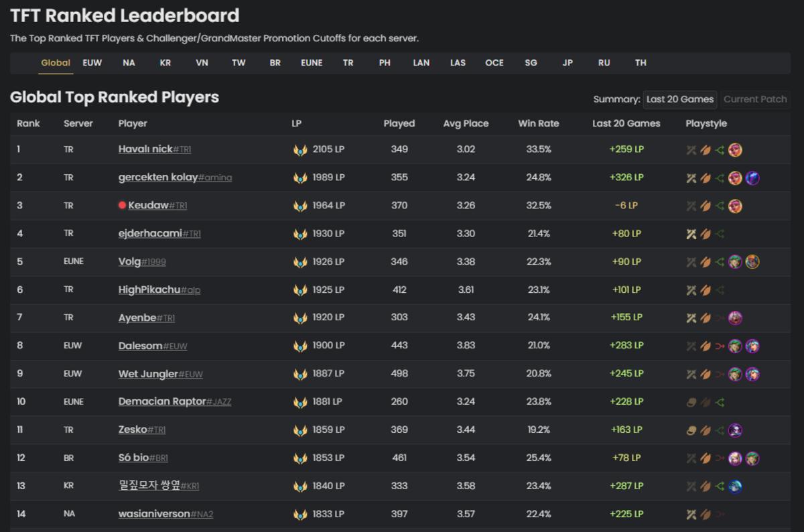Select the EUW region tab
The width and height of the screenshot is (804, 532).
[x=92, y=62]
